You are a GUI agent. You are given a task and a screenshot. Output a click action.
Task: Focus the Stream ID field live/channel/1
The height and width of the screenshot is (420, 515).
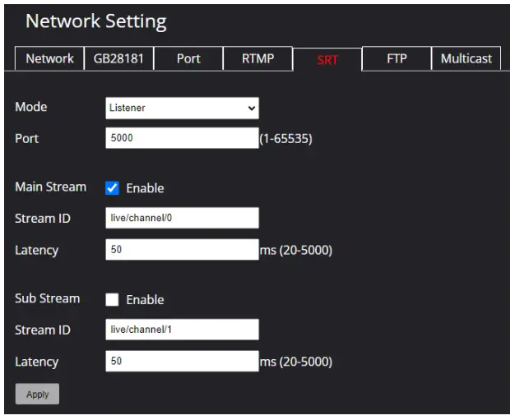pyautogui.click(x=182, y=330)
